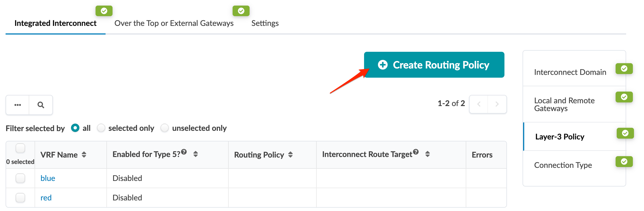Check the box for the blue VRF row
This screenshot has width=644, height=211.
20,178
